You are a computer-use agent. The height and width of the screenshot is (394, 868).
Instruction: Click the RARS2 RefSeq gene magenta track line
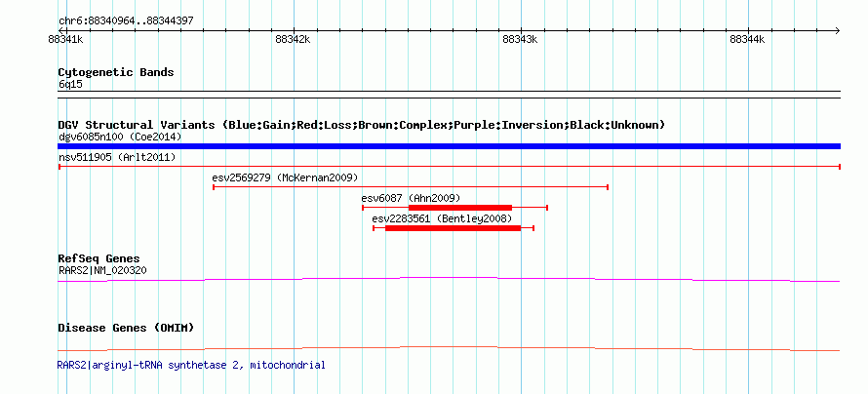449,280
